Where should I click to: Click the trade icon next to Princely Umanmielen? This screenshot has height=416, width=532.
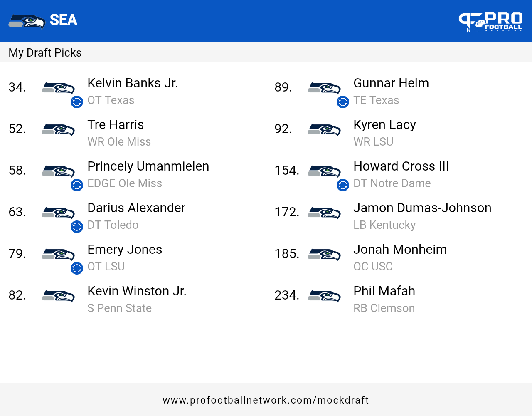pos(77,185)
